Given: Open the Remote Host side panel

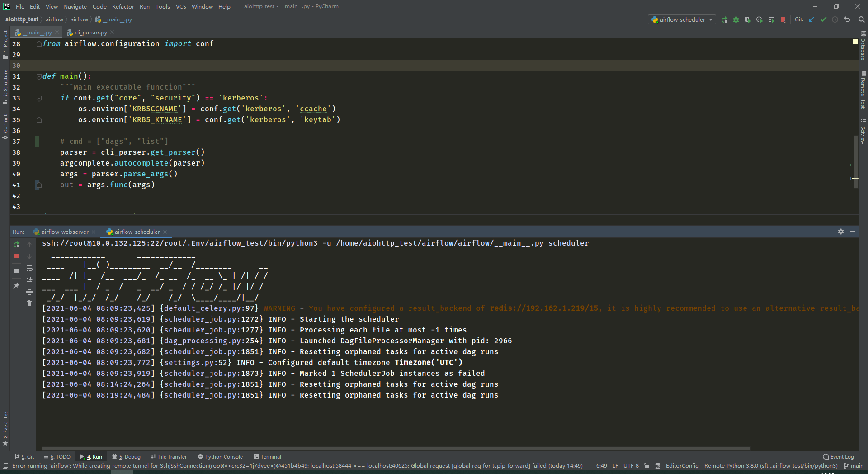Looking at the screenshot, I should tap(863, 90).
